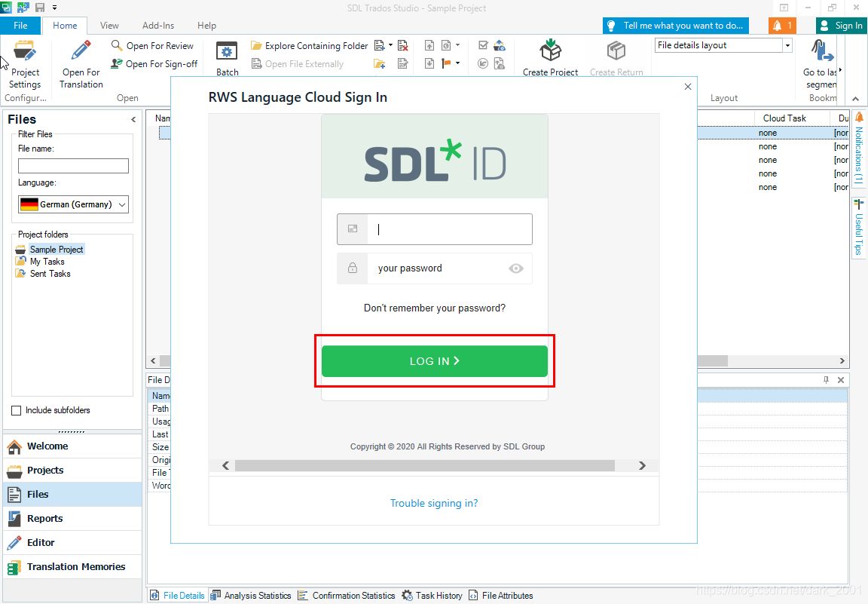868x604 pixels.
Task: Go to the Projects view
Action: click(x=72, y=471)
